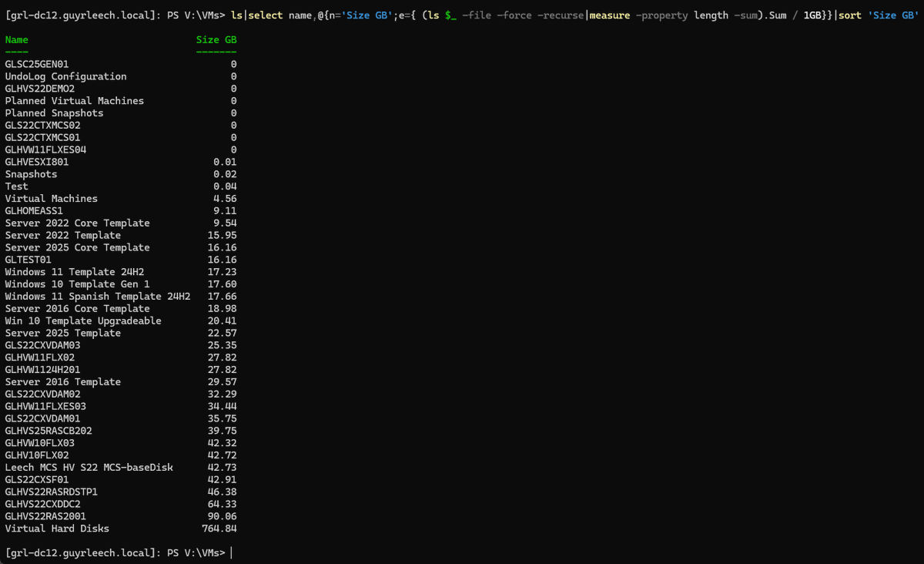Click 'Leech MCS HV S22 MCS-baseDisk' entry

pyautogui.click(x=89, y=468)
